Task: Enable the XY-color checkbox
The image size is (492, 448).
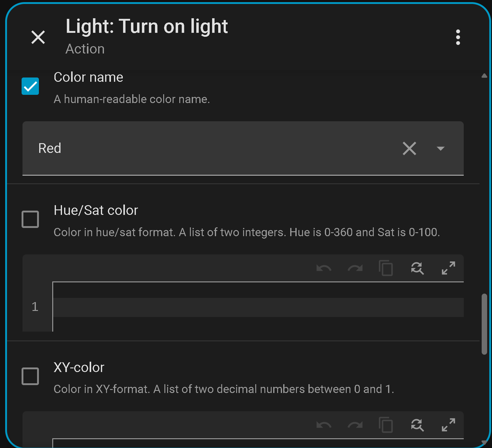Action: tap(30, 376)
